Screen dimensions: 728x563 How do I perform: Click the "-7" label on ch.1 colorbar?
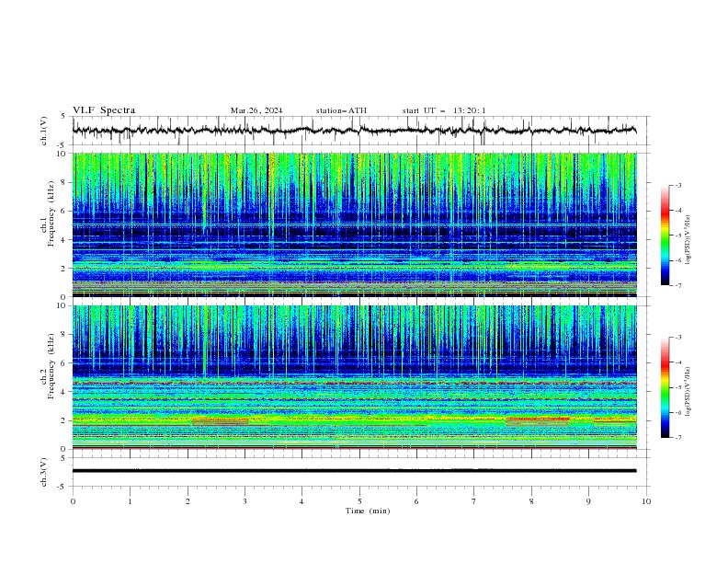point(678,285)
